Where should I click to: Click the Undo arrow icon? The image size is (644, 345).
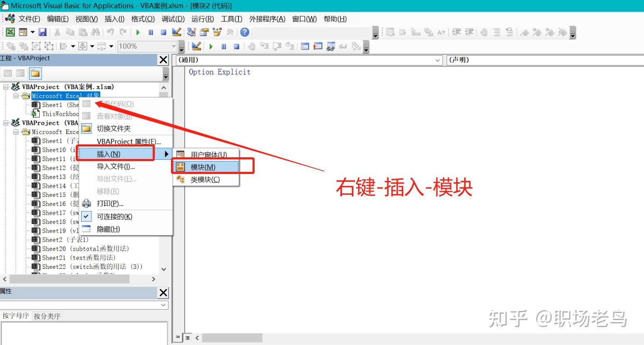pyautogui.click(x=110, y=32)
